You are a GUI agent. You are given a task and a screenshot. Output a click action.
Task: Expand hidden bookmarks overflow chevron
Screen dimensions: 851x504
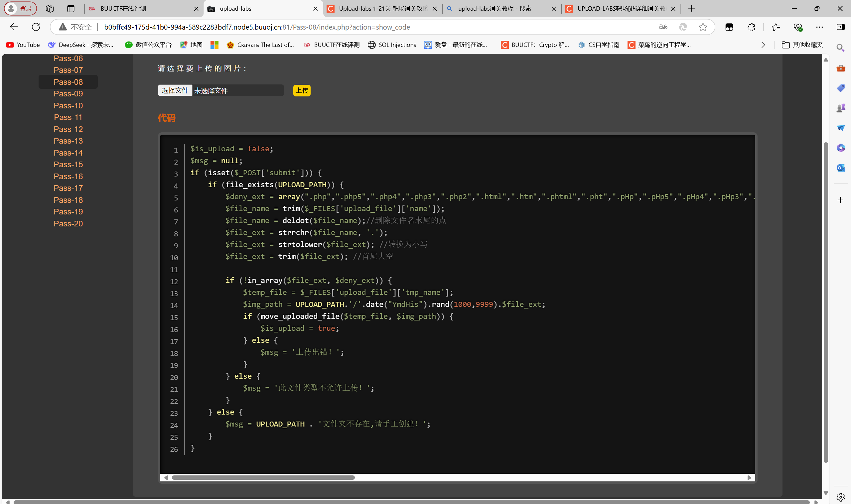click(x=763, y=45)
